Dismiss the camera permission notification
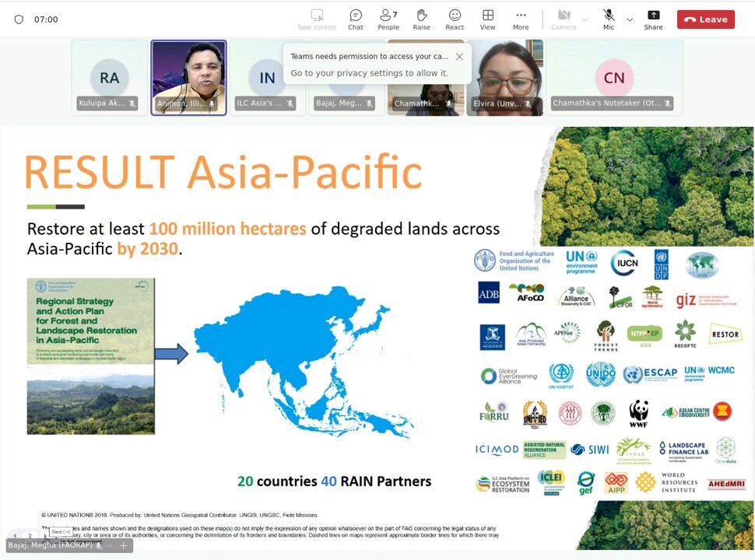755x560 pixels. point(459,56)
